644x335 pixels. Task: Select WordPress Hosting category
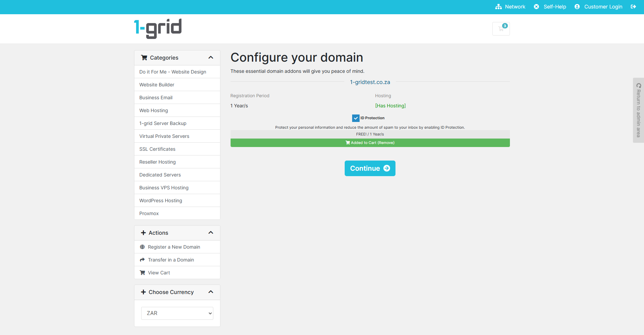click(177, 201)
